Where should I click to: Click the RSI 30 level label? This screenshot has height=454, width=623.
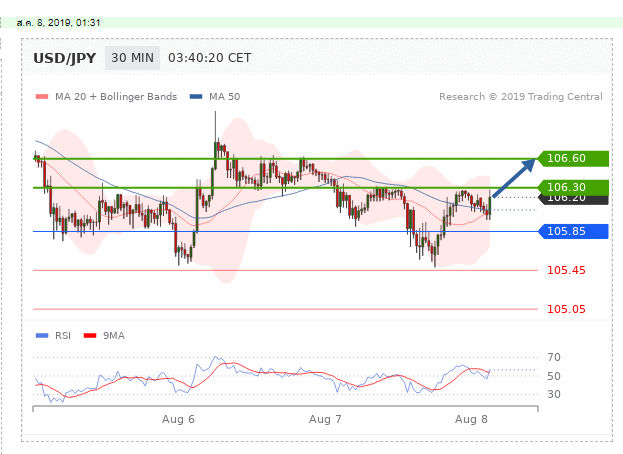pyautogui.click(x=554, y=394)
